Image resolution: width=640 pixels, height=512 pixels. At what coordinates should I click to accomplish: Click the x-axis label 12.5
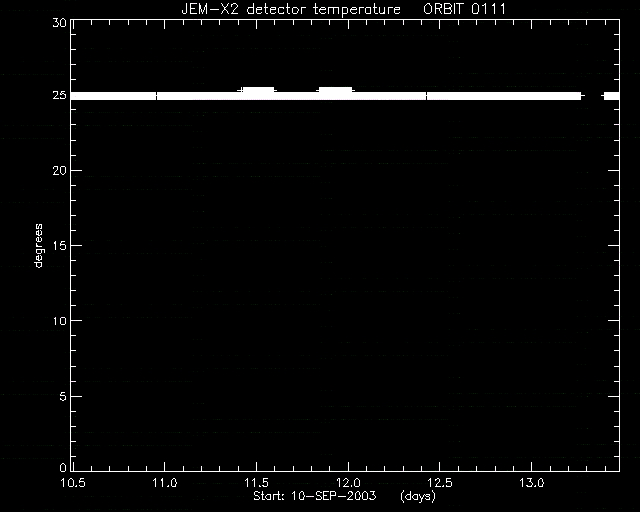coord(440,483)
